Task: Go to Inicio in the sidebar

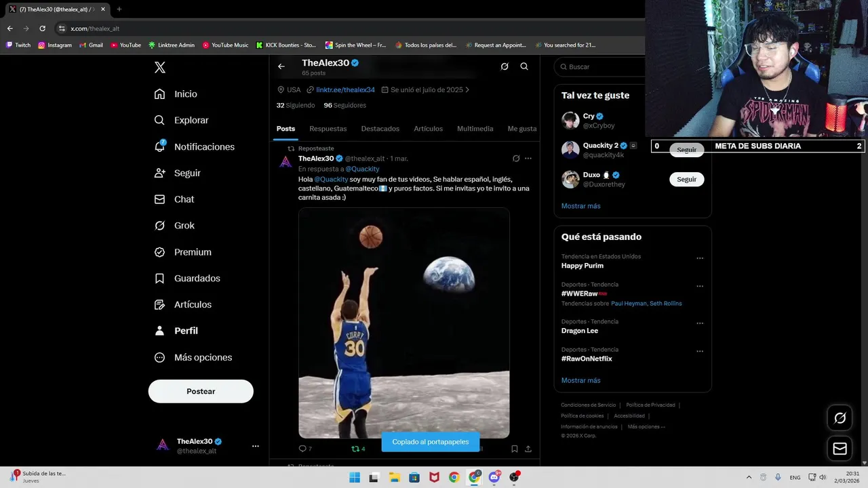Action: click(x=176, y=94)
